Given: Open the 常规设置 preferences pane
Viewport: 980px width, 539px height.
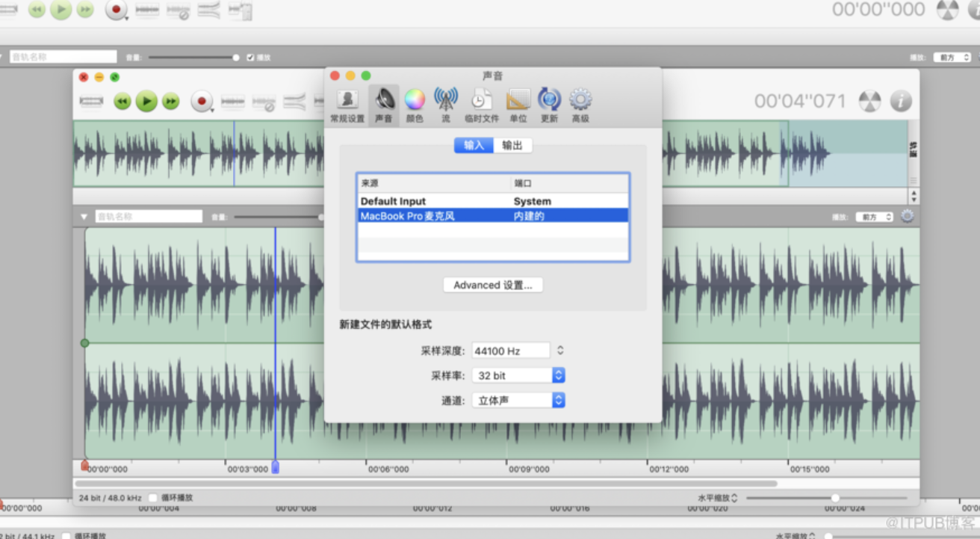Looking at the screenshot, I should 346,103.
